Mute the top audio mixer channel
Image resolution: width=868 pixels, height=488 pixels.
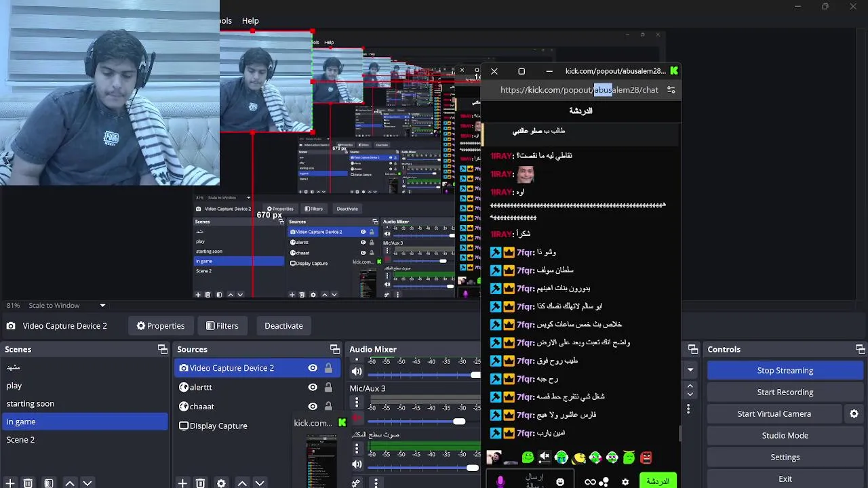pos(357,371)
